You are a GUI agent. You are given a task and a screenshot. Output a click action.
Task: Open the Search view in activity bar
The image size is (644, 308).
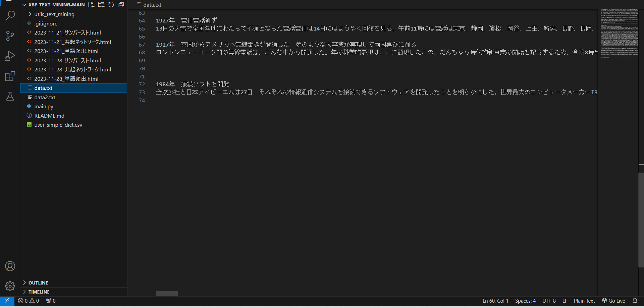pyautogui.click(x=10, y=15)
